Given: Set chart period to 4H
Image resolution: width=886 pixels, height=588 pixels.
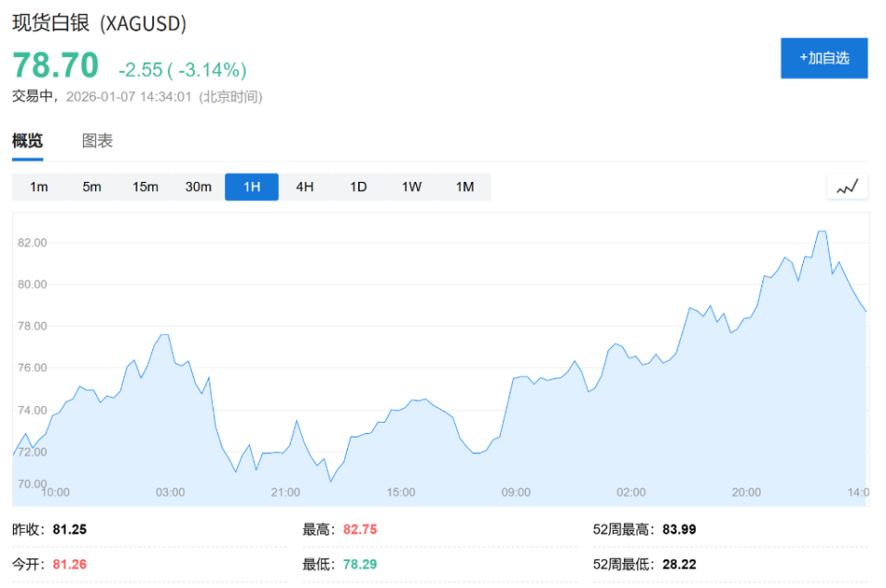Looking at the screenshot, I should pos(305,186).
